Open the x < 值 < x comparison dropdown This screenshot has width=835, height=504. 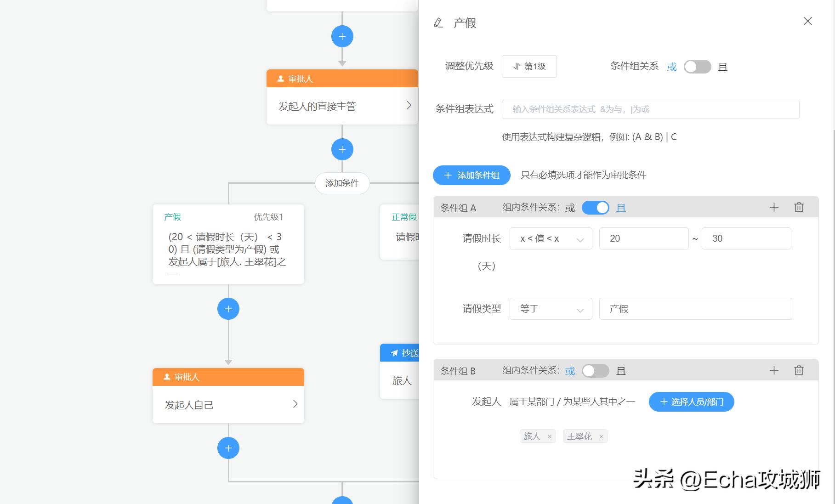point(551,238)
